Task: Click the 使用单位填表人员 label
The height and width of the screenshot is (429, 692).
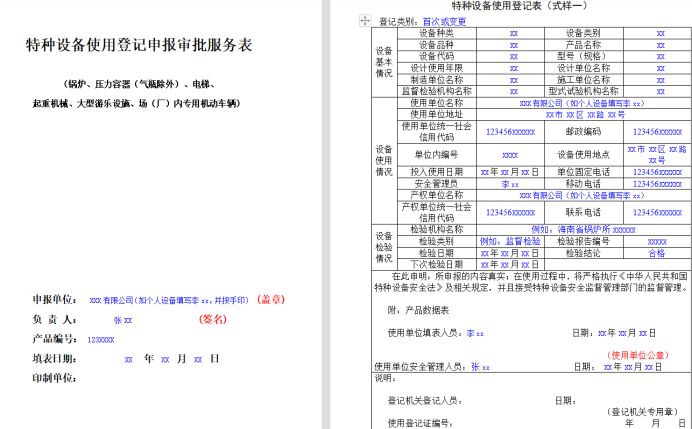Action: pyautogui.click(x=427, y=333)
